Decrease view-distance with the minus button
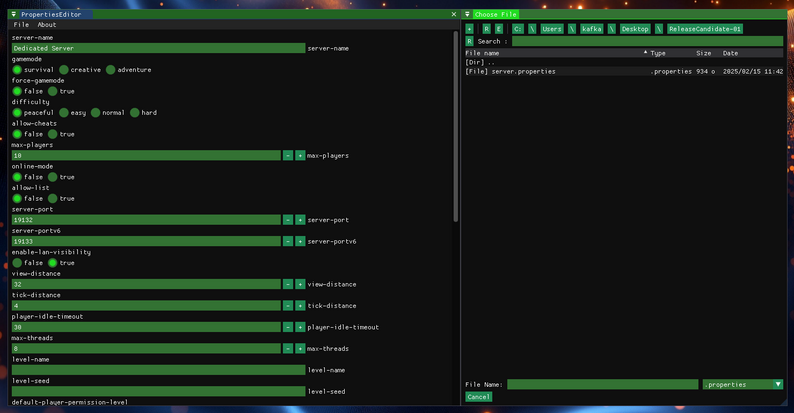 (288, 284)
